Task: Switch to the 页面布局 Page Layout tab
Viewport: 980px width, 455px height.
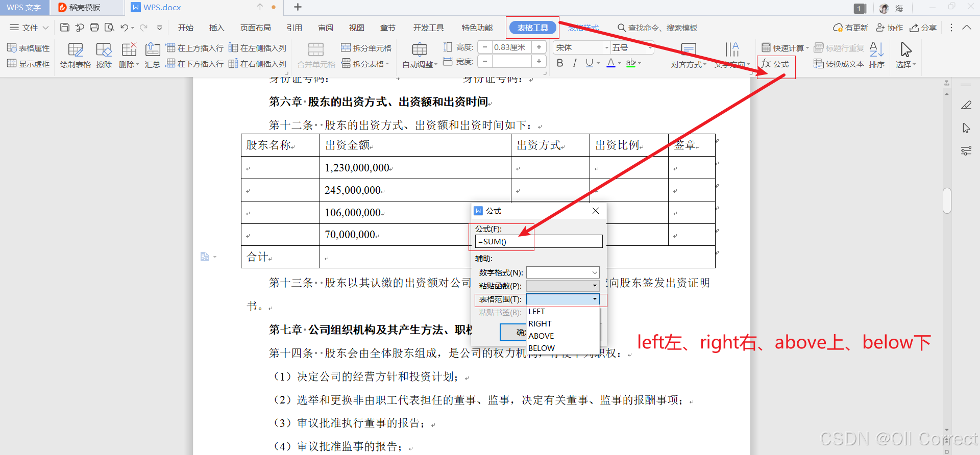Action: (x=256, y=28)
